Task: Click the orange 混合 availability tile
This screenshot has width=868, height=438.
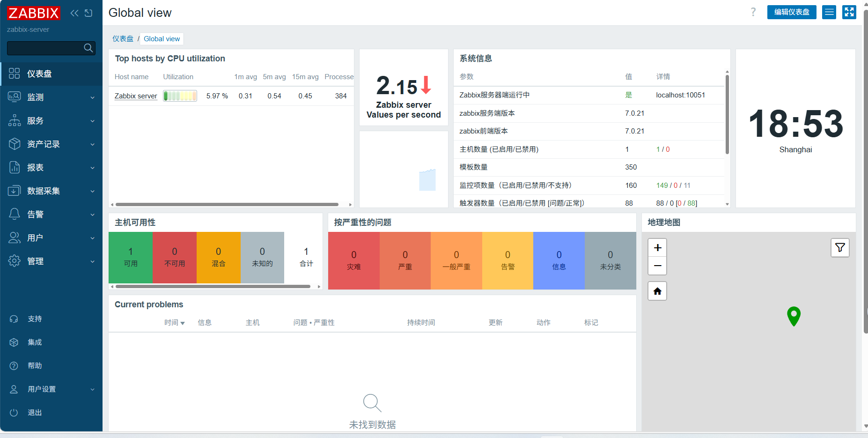Action: pos(219,258)
